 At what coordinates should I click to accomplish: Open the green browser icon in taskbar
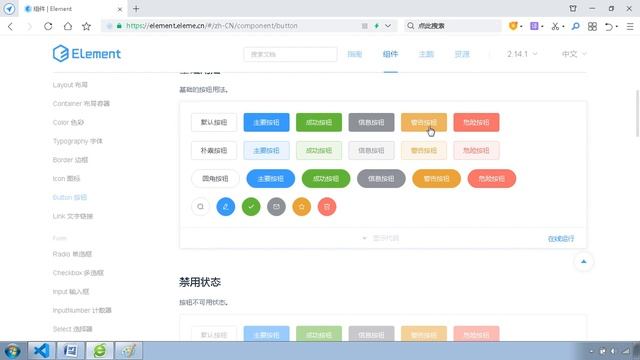click(100, 351)
